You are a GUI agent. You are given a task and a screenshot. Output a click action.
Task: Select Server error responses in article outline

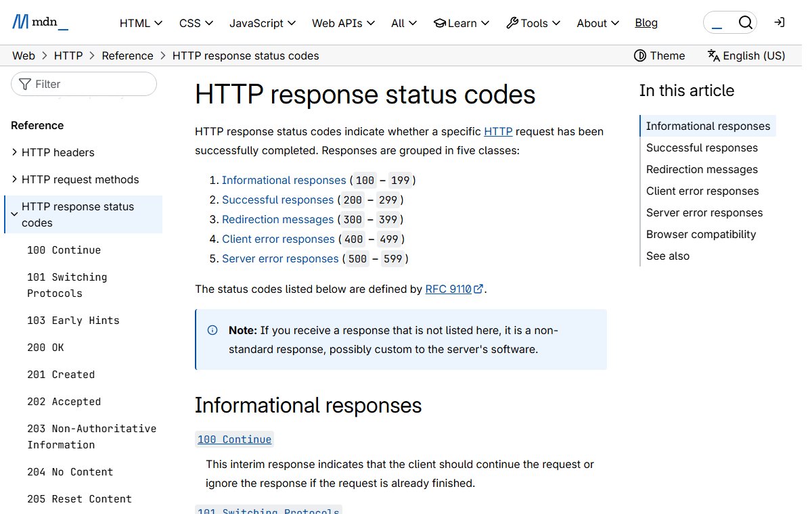click(704, 212)
